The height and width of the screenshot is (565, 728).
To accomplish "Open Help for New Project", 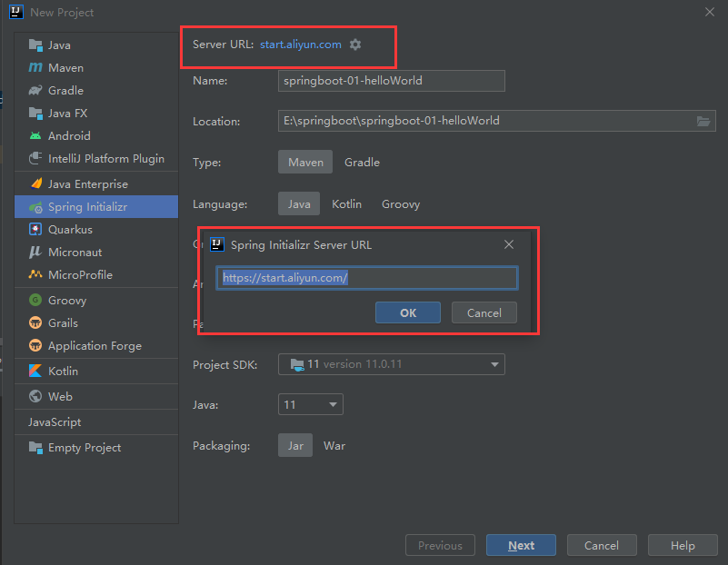I will click(683, 545).
